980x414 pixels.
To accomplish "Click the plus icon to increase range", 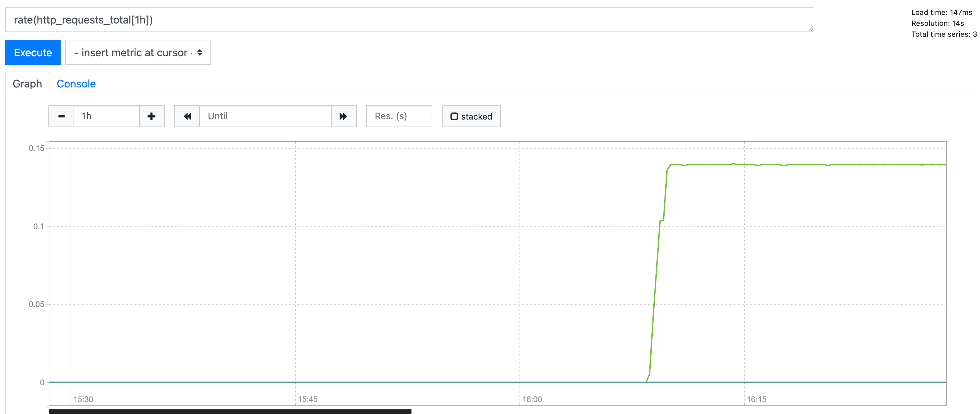I will click(x=151, y=116).
